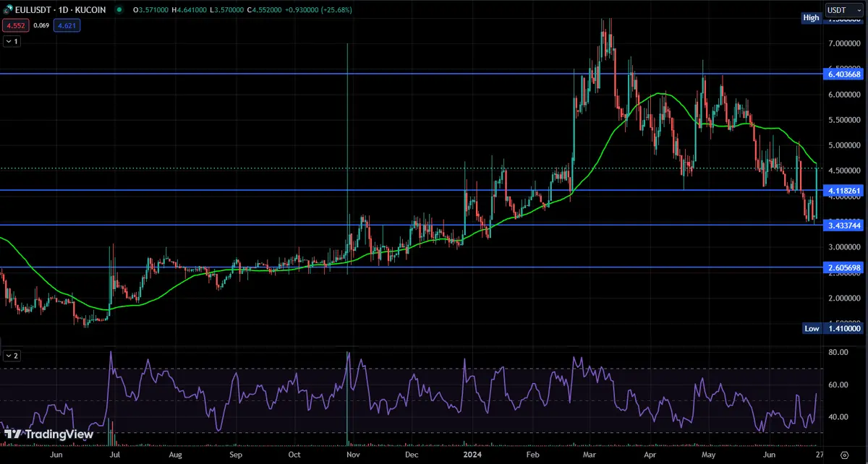Click the High price label
Viewport: 868px width, 464px height.
coord(812,18)
